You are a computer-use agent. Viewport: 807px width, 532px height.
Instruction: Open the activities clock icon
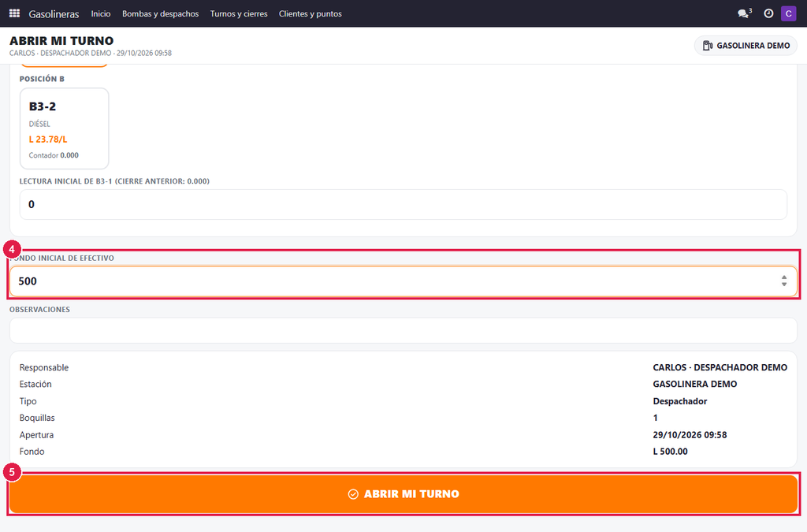coord(768,13)
